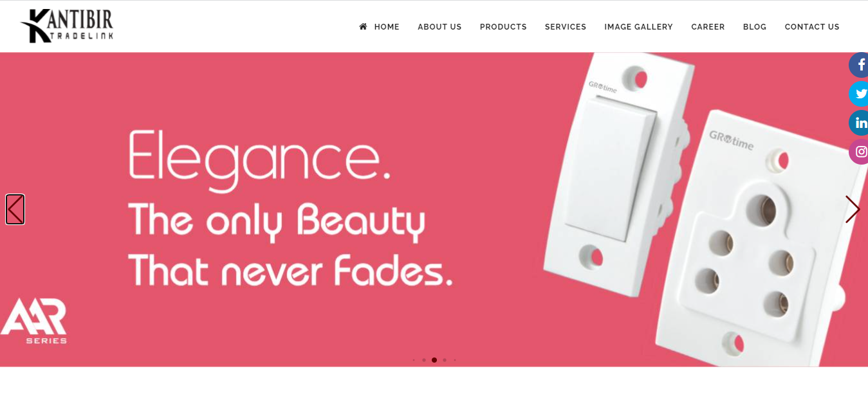Open the Facebook social icon
This screenshot has height=407, width=868.
point(859,65)
